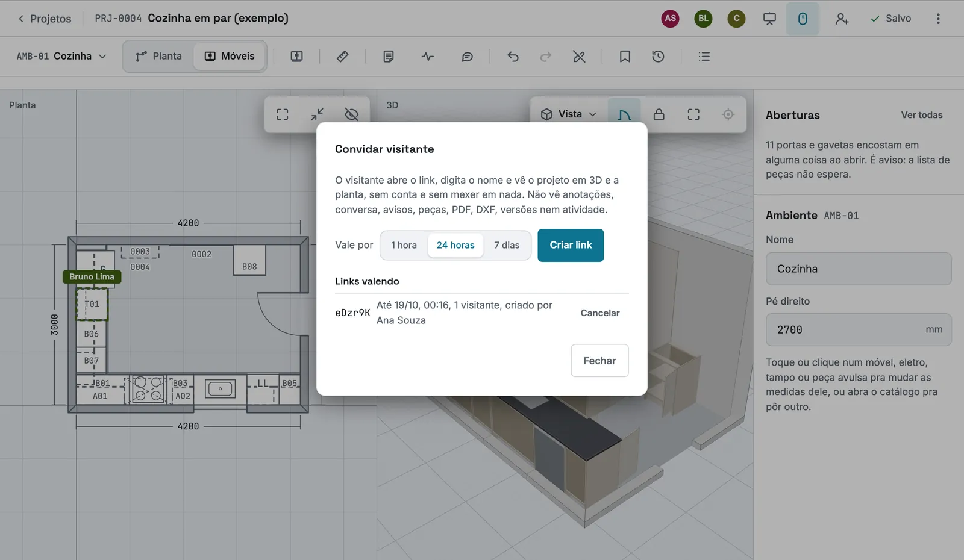Open invite user icon
The height and width of the screenshot is (560, 964).
tap(842, 19)
